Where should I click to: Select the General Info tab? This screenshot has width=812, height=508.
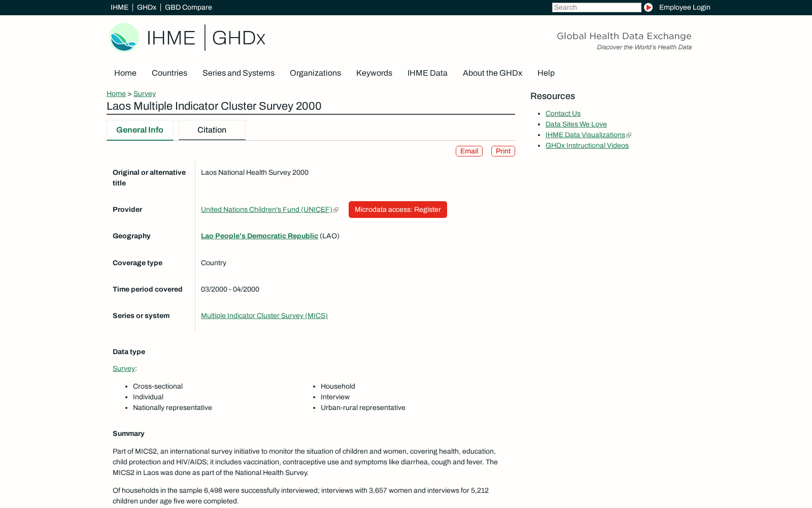140,130
